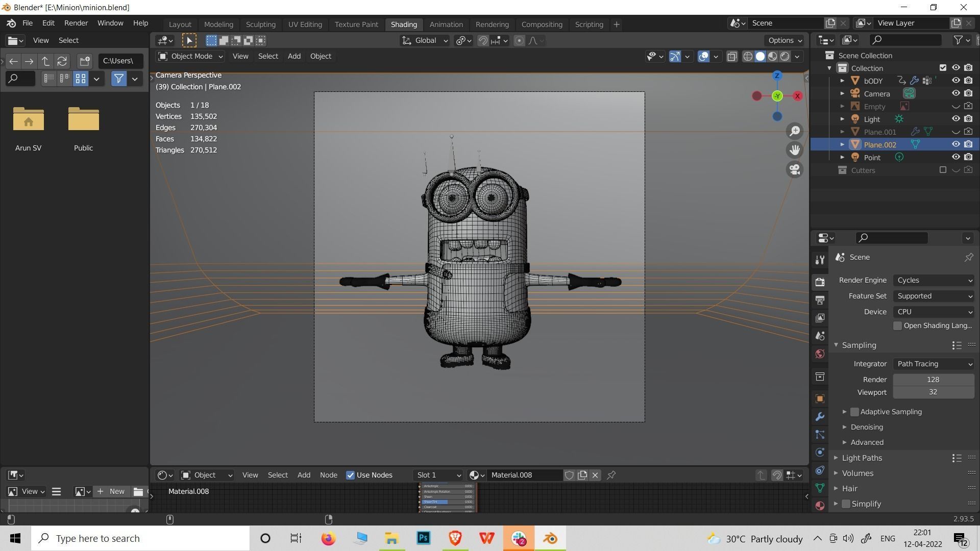The width and height of the screenshot is (980, 551).
Task: Select material preview shading mode
Action: [x=772, y=57]
